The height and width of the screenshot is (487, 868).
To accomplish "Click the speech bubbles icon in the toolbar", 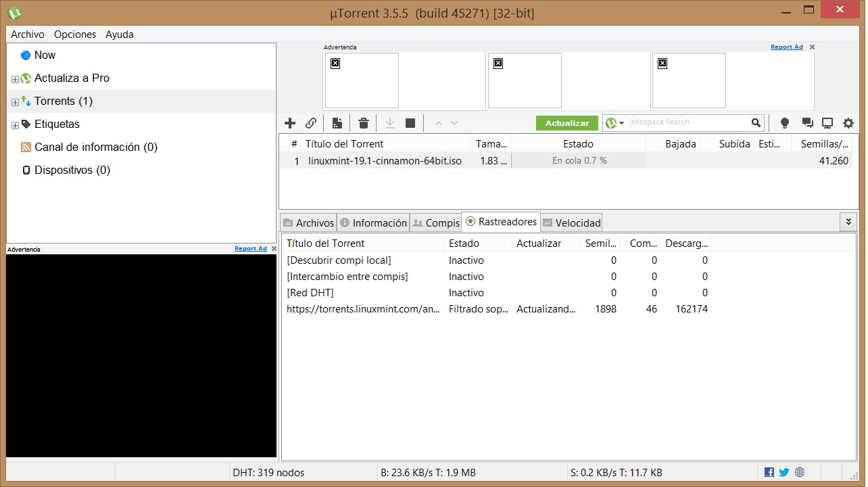I will click(x=807, y=123).
